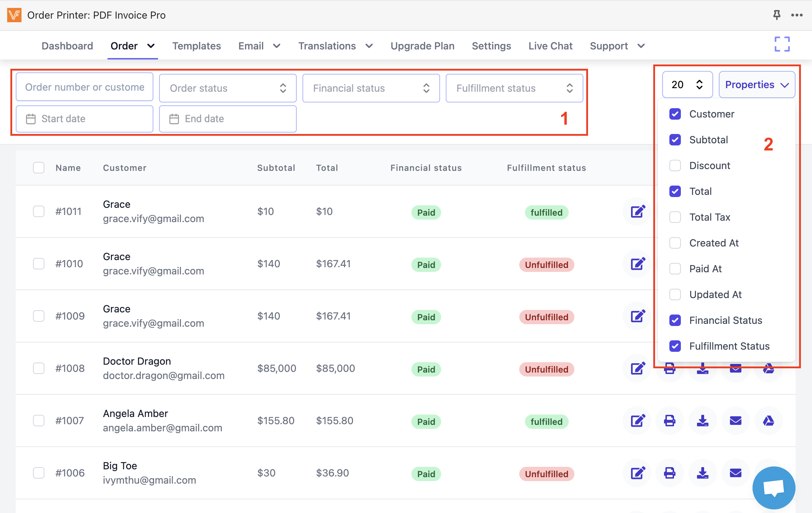Collapse the Properties dropdown

[757, 85]
